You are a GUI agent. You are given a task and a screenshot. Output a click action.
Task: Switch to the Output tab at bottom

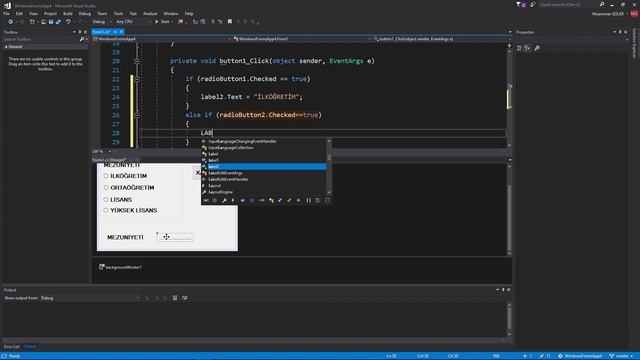[29, 347]
